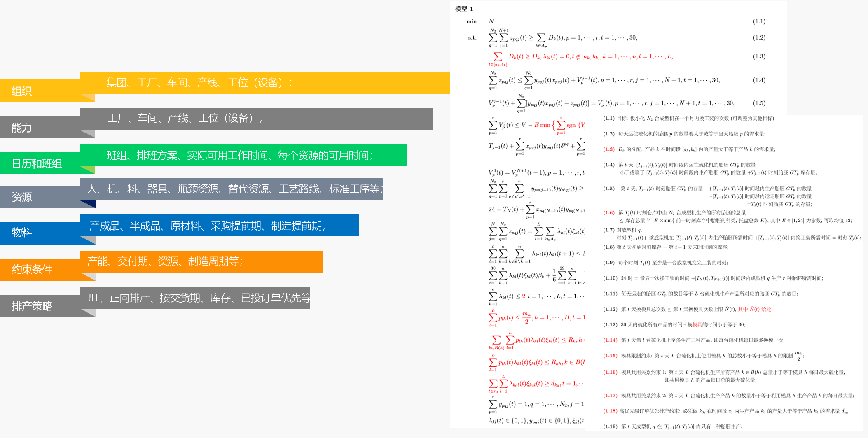Select the gray 能力 label

point(22,128)
